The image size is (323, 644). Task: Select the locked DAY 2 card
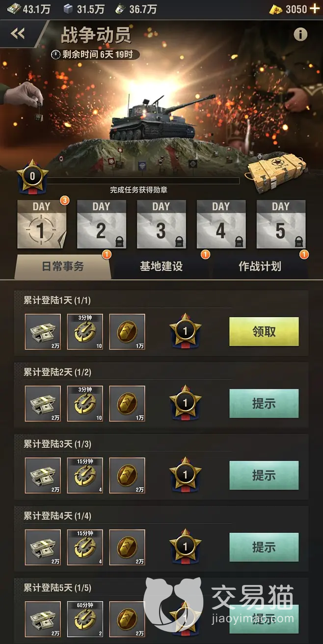(x=102, y=224)
